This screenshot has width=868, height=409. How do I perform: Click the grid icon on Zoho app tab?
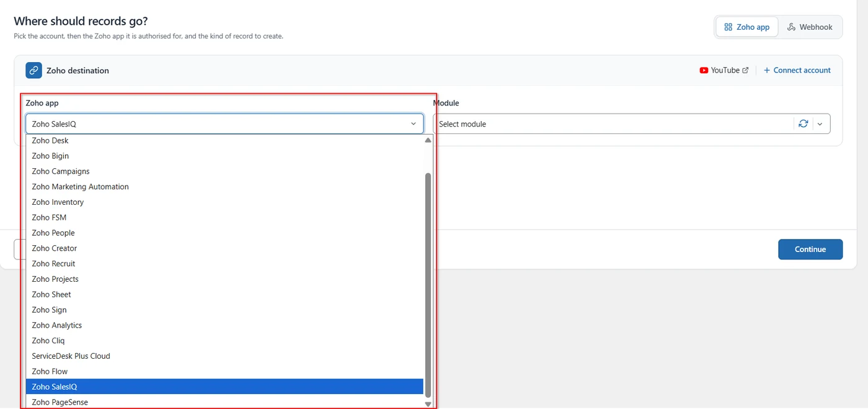coord(728,27)
